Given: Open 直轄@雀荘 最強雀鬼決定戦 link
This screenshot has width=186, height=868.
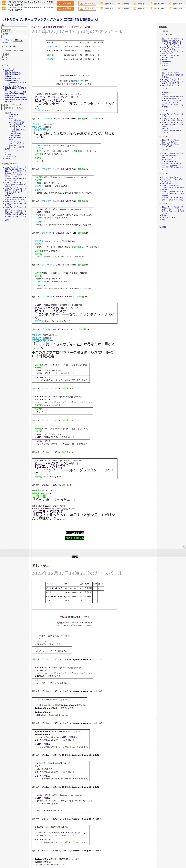Looking at the screenshot, I should (x=15, y=98).
